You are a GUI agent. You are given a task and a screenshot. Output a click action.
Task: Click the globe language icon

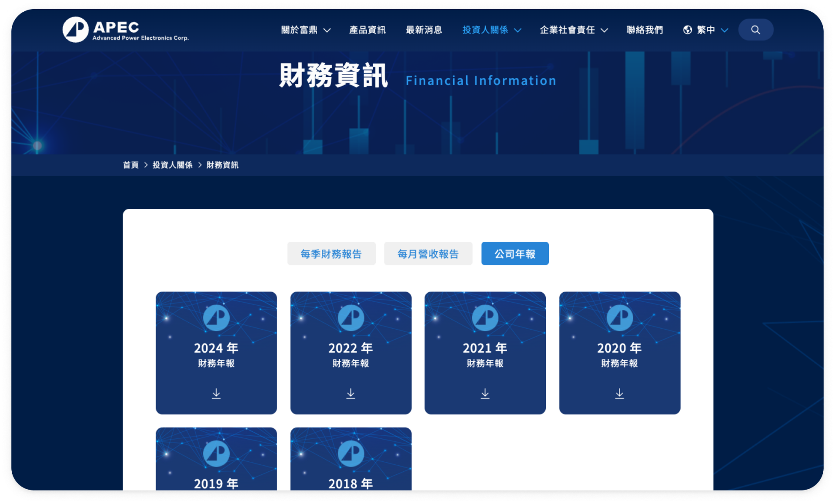[x=688, y=30]
